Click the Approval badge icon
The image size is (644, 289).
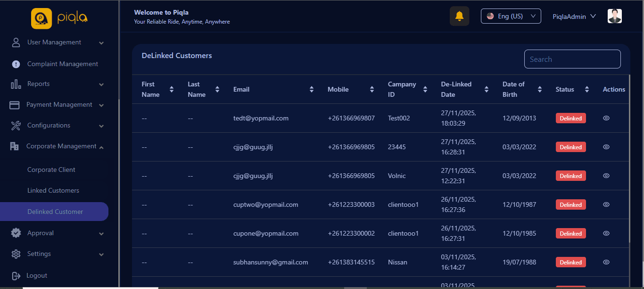[x=16, y=233]
